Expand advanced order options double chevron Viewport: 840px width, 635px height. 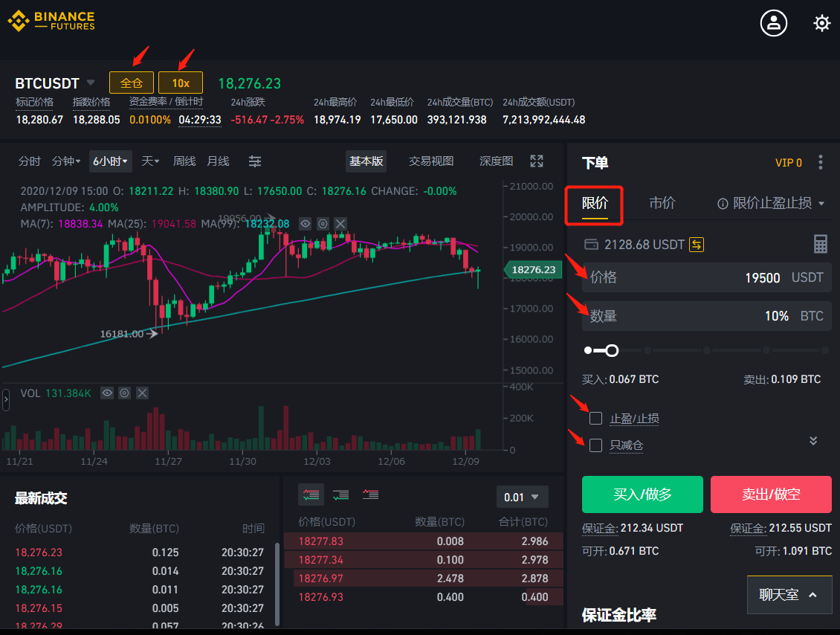pyautogui.click(x=813, y=440)
